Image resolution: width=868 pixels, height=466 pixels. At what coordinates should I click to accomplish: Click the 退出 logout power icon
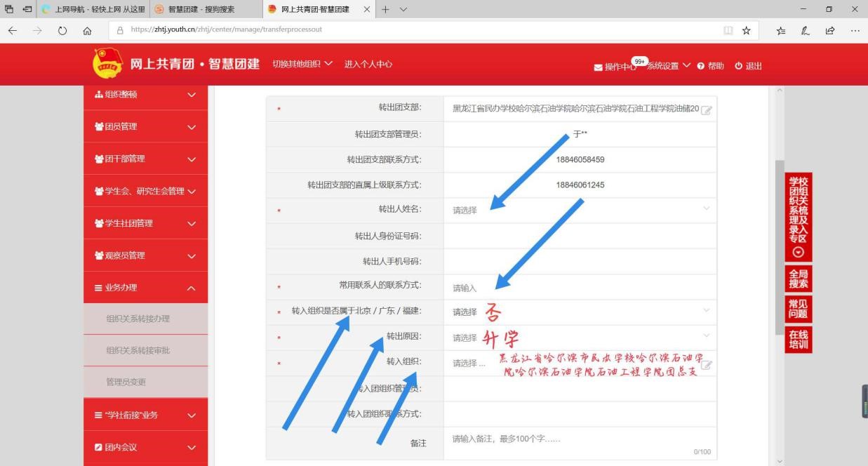pyautogui.click(x=738, y=66)
